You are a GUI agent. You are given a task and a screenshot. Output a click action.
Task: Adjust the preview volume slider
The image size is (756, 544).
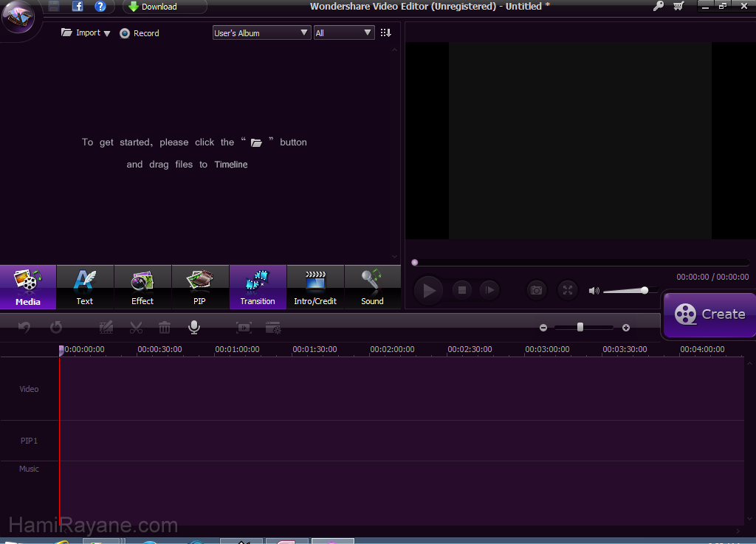pyautogui.click(x=645, y=290)
